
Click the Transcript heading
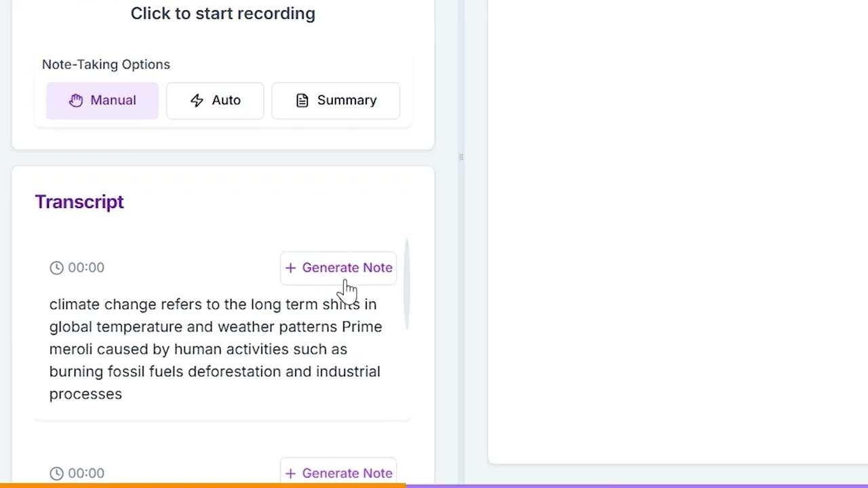tap(79, 202)
